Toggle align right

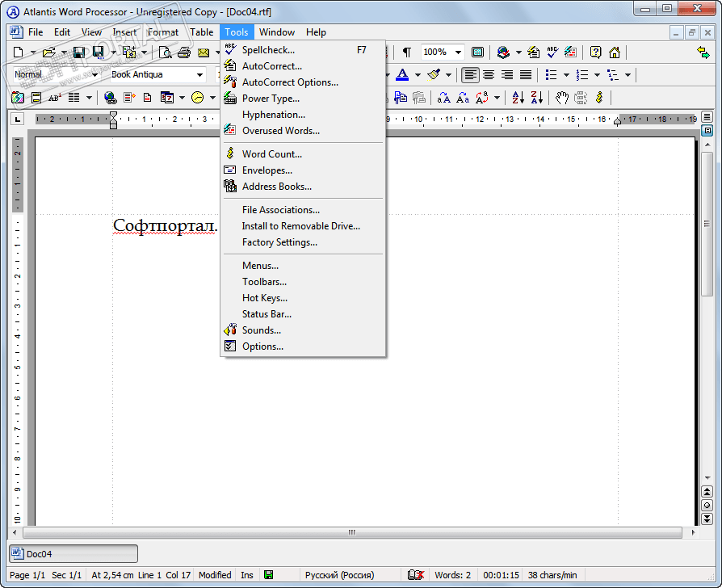(507, 74)
